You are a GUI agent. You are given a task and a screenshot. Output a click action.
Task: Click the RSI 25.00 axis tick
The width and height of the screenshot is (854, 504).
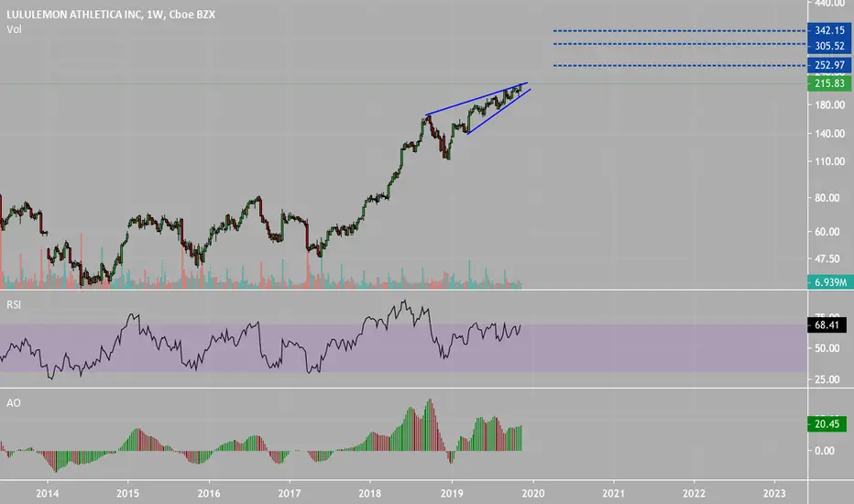point(827,379)
